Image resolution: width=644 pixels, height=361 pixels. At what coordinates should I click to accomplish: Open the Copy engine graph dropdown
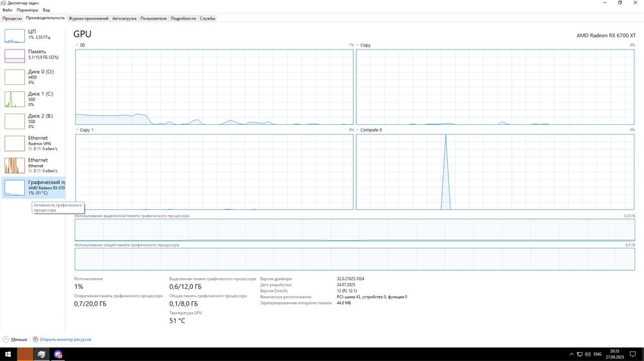357,45
